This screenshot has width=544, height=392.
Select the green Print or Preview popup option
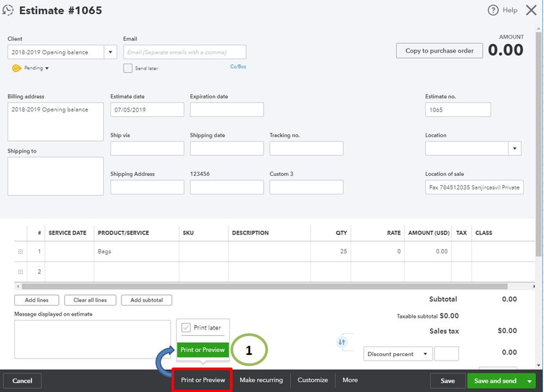[203, 350]
